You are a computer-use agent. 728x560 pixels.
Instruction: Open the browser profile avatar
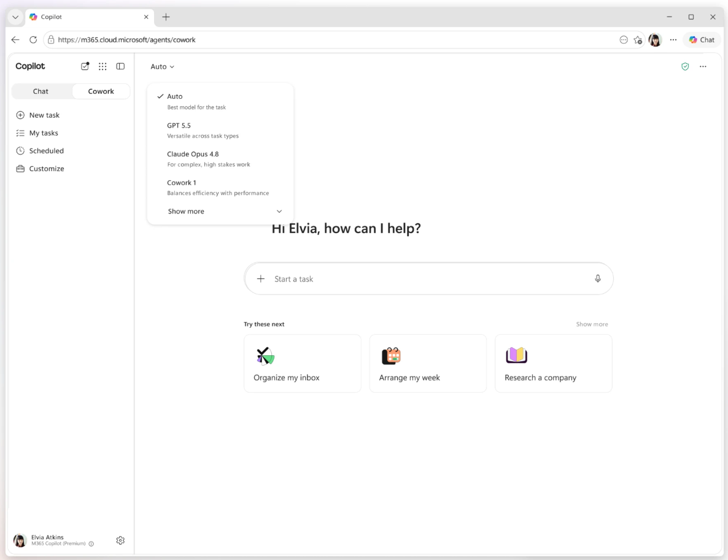point(654,40)
